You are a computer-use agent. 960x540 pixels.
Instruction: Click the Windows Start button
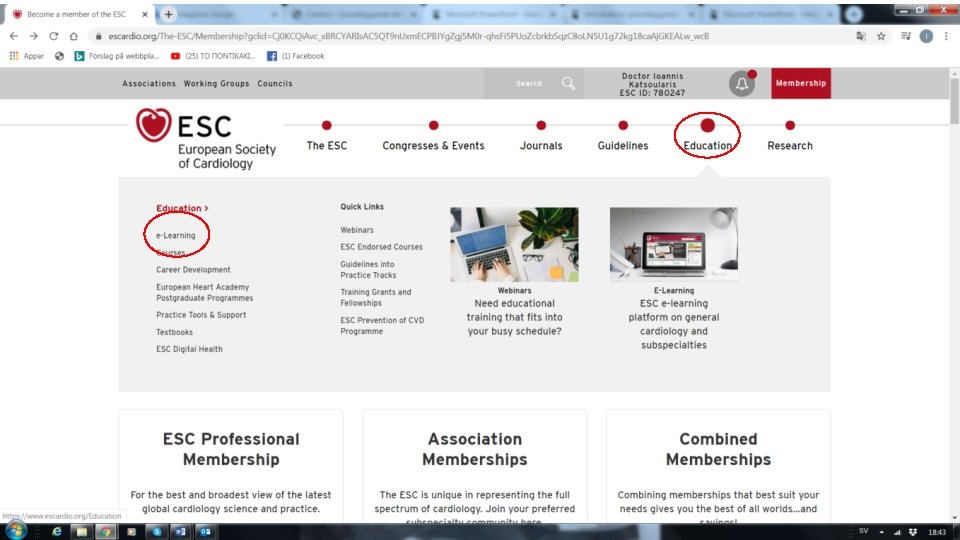pyautogui.click(x=15, y=531)
